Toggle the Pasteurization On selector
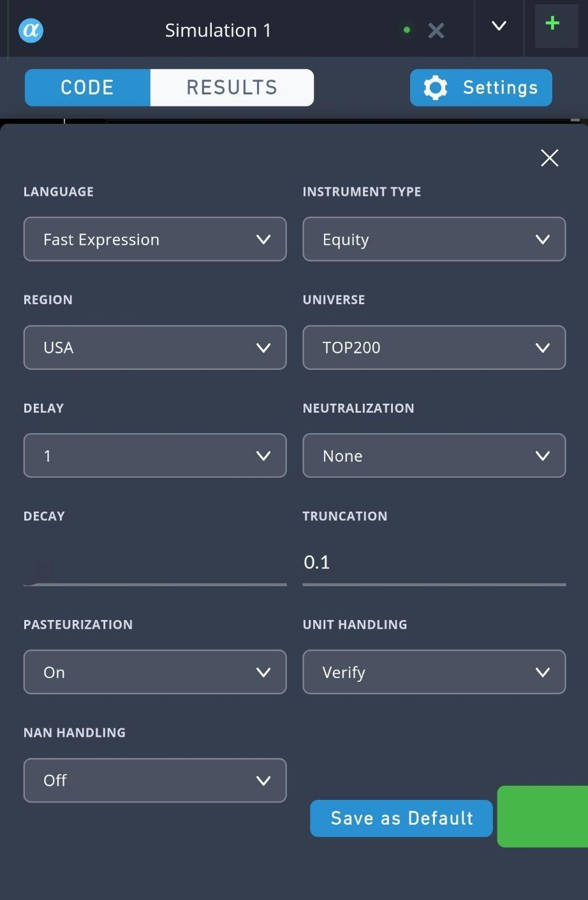Viewport: 588px width, 900px height. (155, 672)
